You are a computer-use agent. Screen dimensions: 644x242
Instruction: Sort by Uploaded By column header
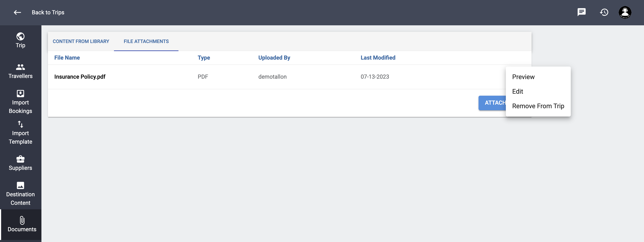pos(274,58)
